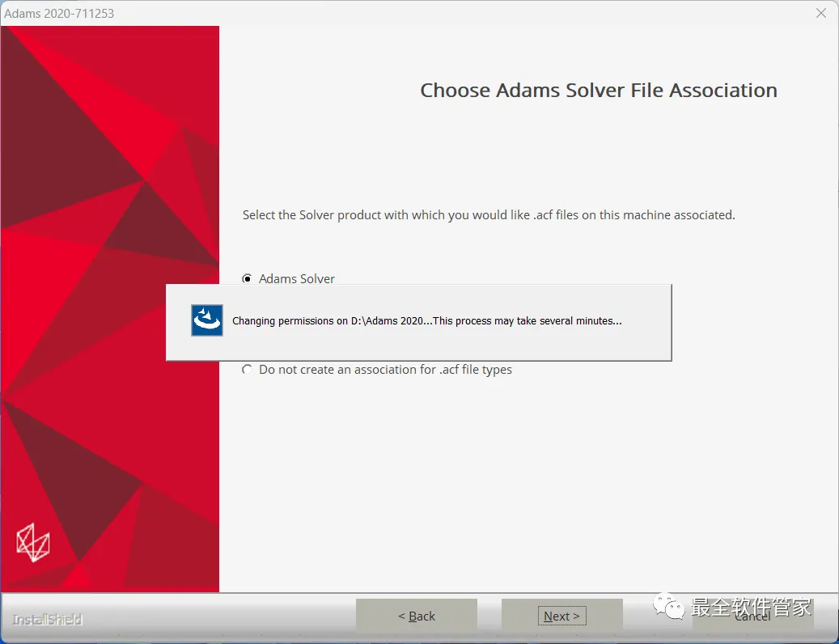Click the Next button
839x644 pixels.
(561, 616)
